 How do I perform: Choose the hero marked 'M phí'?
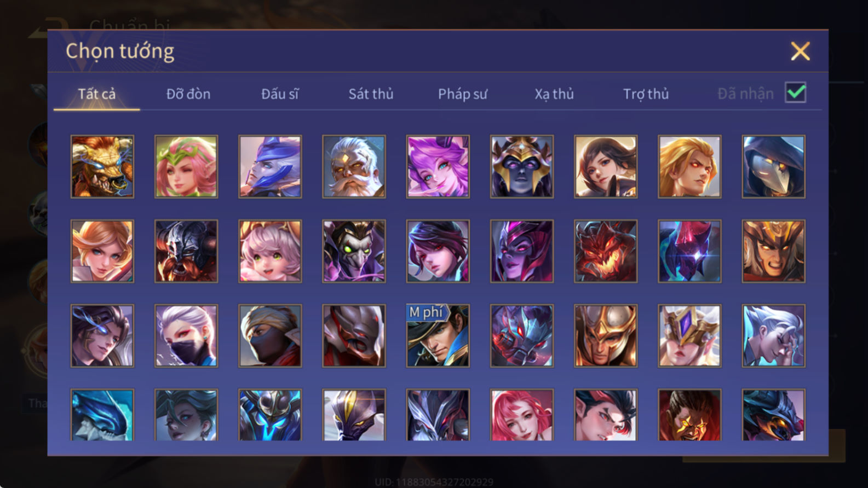[438, 336]
